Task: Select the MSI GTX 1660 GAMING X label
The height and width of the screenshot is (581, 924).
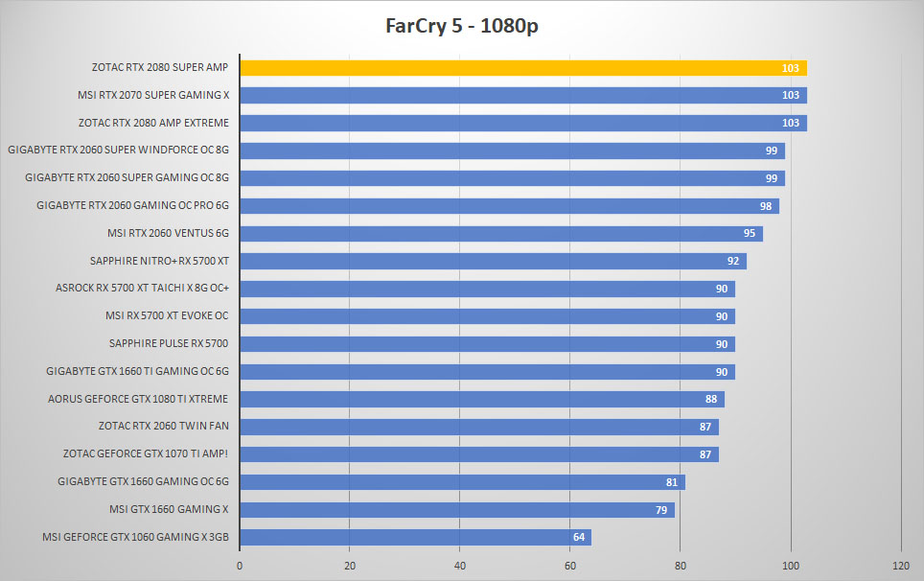Action: (x=169, y=508)
